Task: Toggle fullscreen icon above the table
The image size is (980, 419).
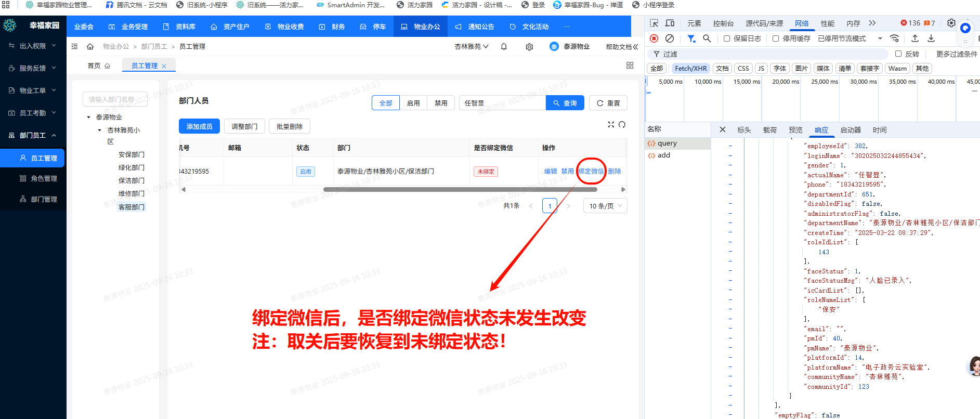Action: pyautogui.click(x=611, y=125)
